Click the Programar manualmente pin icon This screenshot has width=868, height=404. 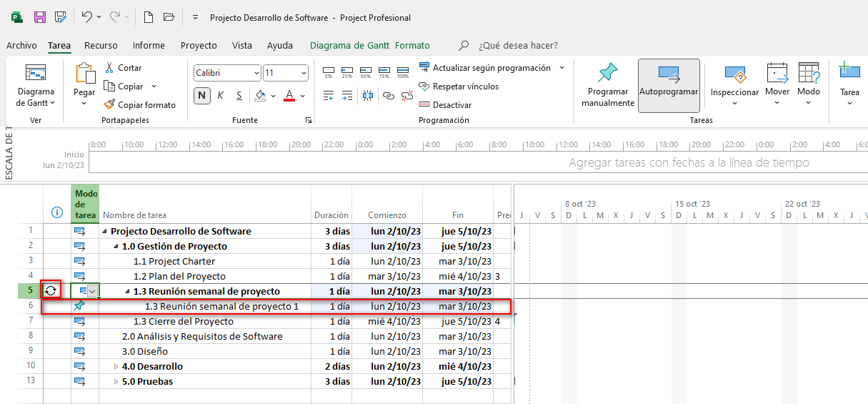coord(608,73)
